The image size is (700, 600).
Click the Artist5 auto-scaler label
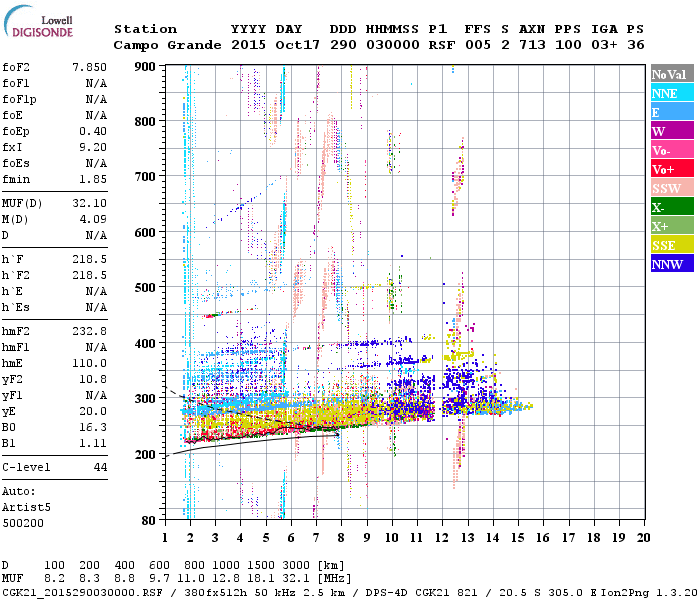pos(26,508)
